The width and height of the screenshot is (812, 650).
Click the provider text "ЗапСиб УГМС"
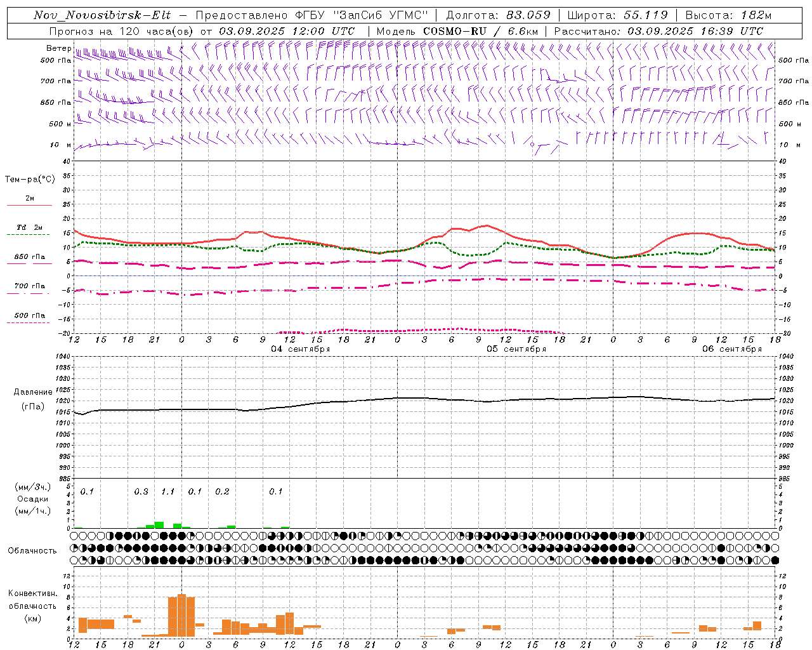pyautogui.click(x=381, y=15)
